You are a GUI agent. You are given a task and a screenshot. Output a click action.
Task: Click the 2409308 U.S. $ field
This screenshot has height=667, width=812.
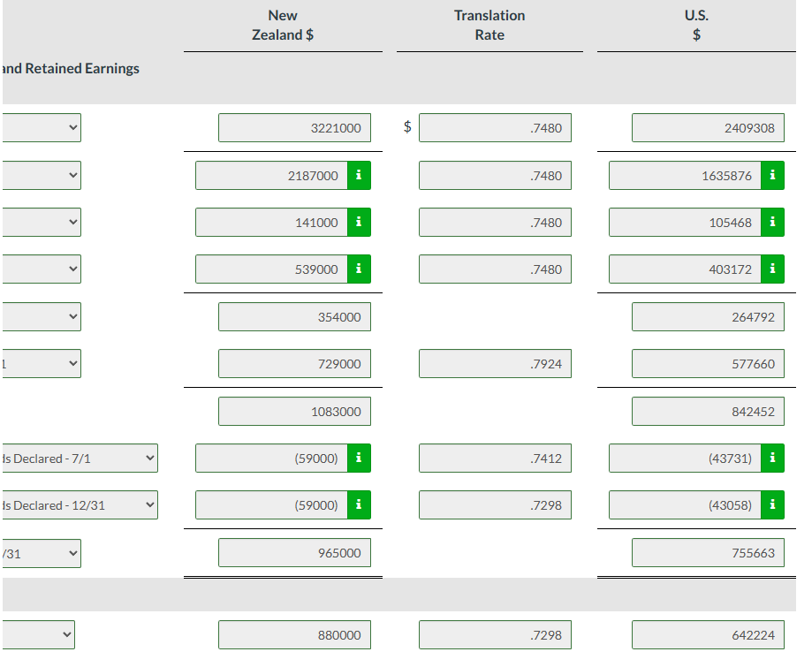(x=708, y=127)
